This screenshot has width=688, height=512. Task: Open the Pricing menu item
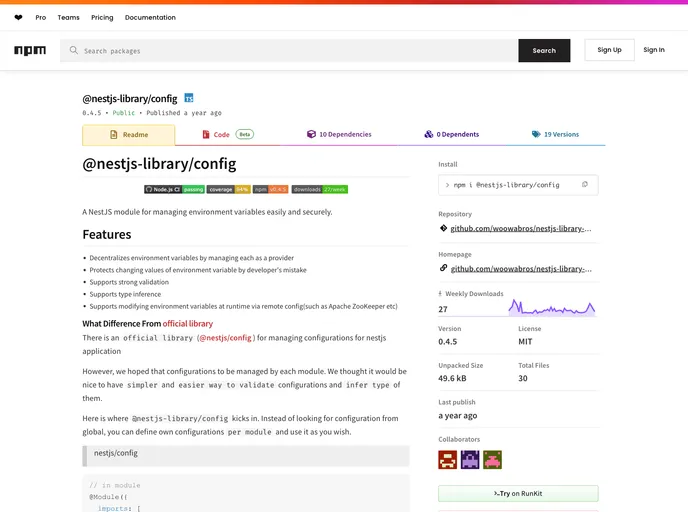[102, 18]
